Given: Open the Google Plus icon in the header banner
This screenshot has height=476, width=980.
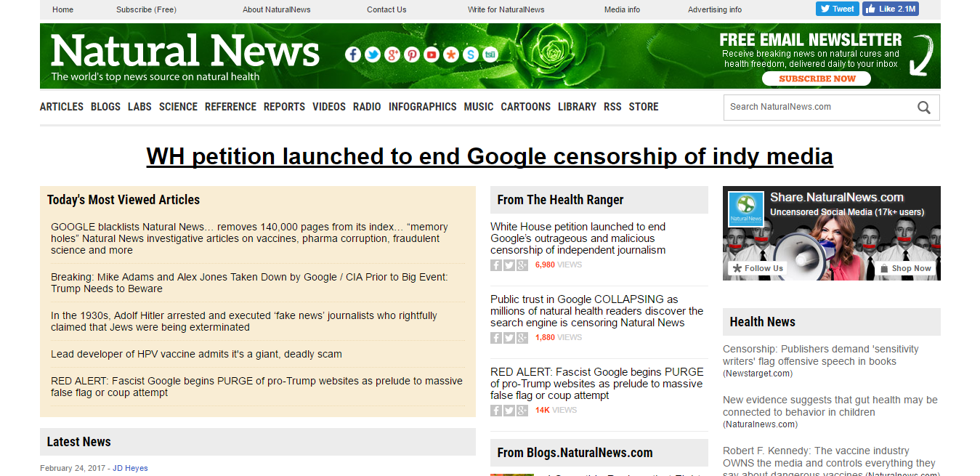Looking at the screenshot, I should pyautogui.click(x=392, y=55).
